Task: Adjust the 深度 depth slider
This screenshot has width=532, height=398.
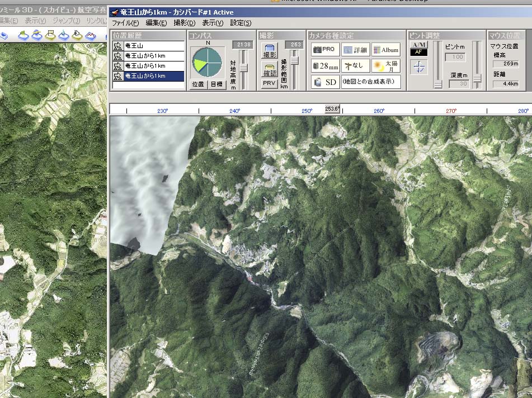Action: pos(477,79)
